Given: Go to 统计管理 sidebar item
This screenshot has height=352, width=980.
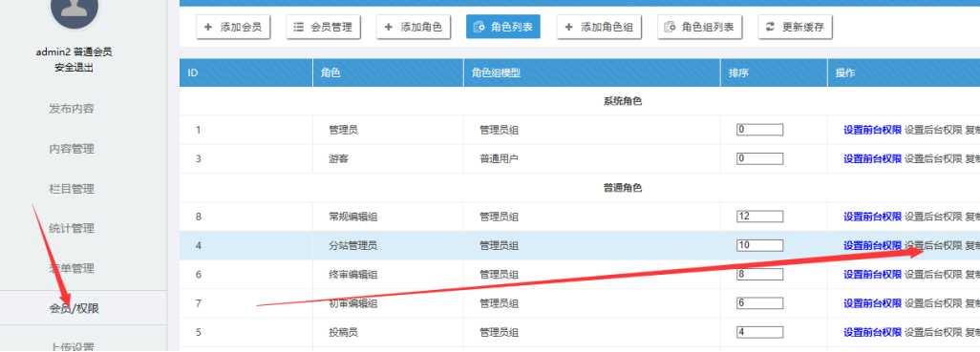Looking at the screenshot, I should click(72, 229).
